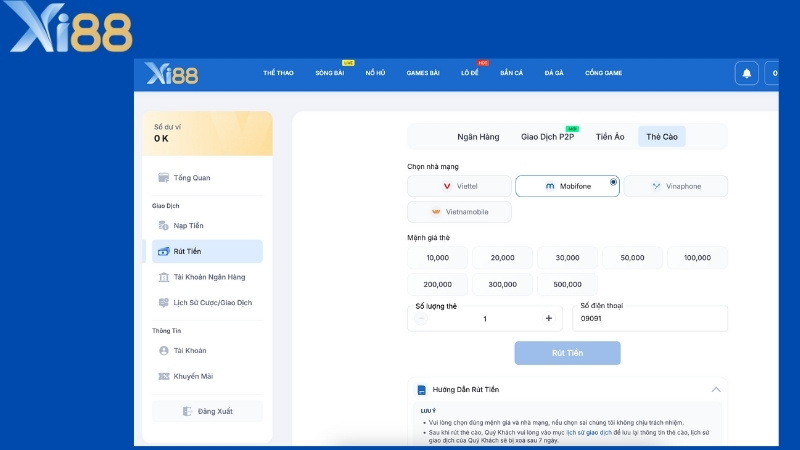
Task: Open Lịch Sử Cược/Giao Dịch text label
Action: pos(213,303)
